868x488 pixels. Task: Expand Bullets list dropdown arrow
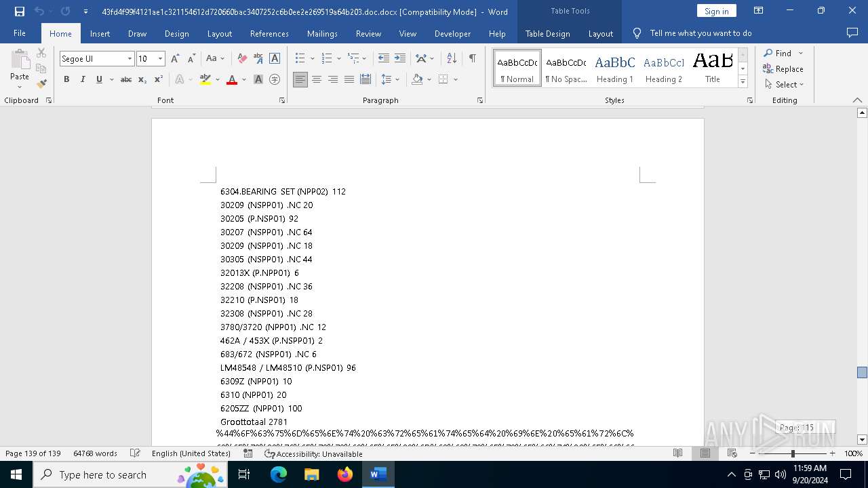(313, 59)
